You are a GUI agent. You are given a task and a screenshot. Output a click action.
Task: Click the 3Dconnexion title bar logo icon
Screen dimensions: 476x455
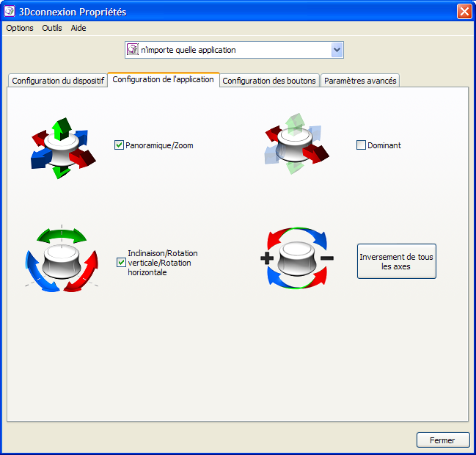click(x=10, y=11)
